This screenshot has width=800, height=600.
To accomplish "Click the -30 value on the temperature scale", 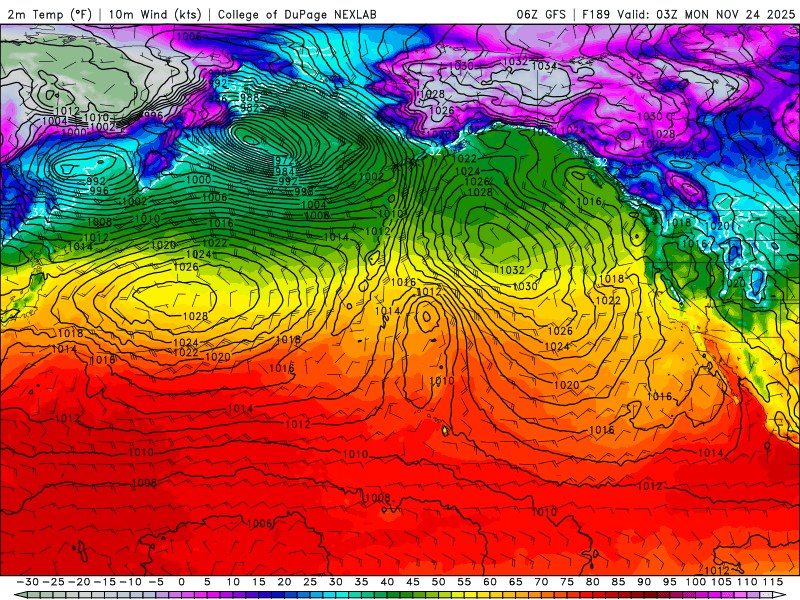I will tap(28, 582).
